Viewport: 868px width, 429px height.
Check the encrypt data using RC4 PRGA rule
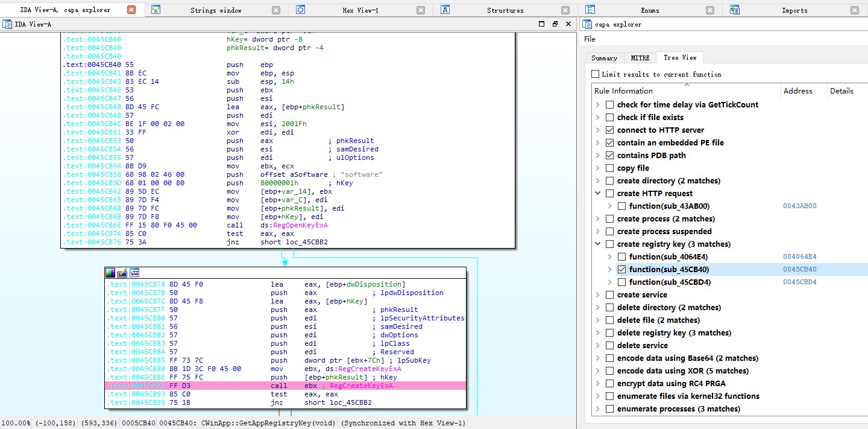(610, 383)
